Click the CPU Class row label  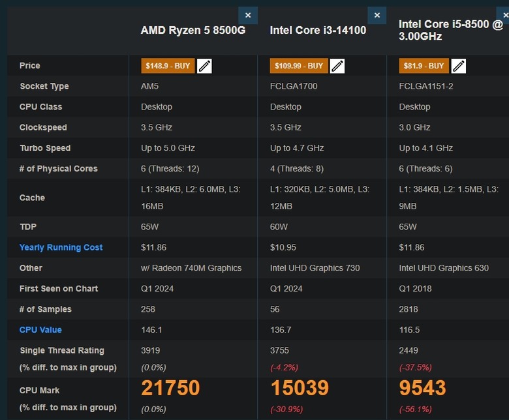(x=40, y=107)
